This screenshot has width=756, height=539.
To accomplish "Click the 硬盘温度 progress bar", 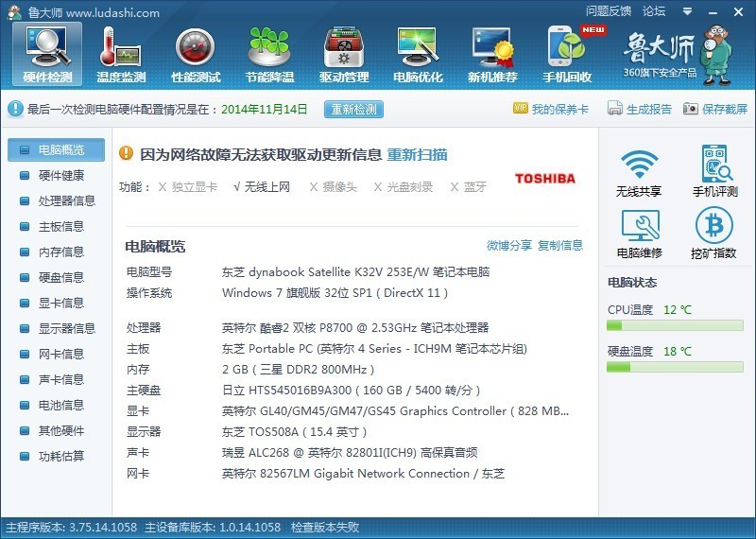I will click(675, 368).
